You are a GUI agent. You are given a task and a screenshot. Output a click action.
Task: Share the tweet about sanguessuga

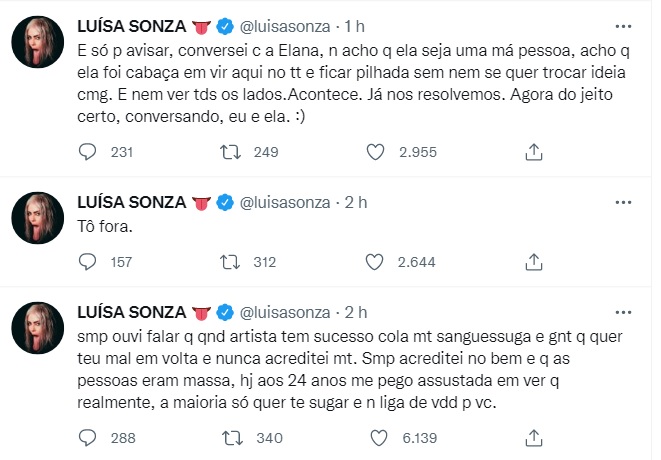click(534, 436)
